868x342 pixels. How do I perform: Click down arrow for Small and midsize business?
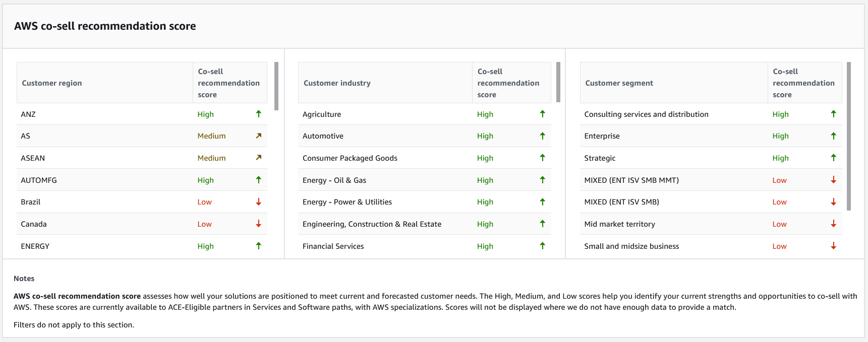(833, 246)
